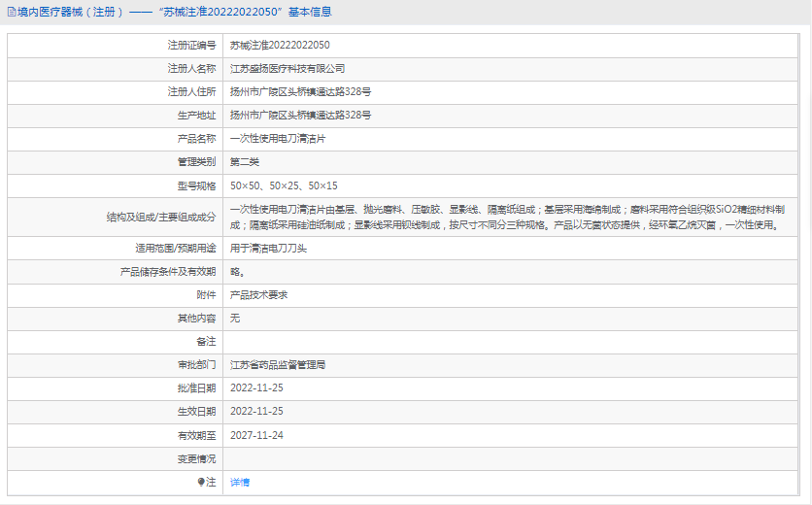812x505 pixels.
Task: Click the 注册人名称 row label
Action: (191, 68)
